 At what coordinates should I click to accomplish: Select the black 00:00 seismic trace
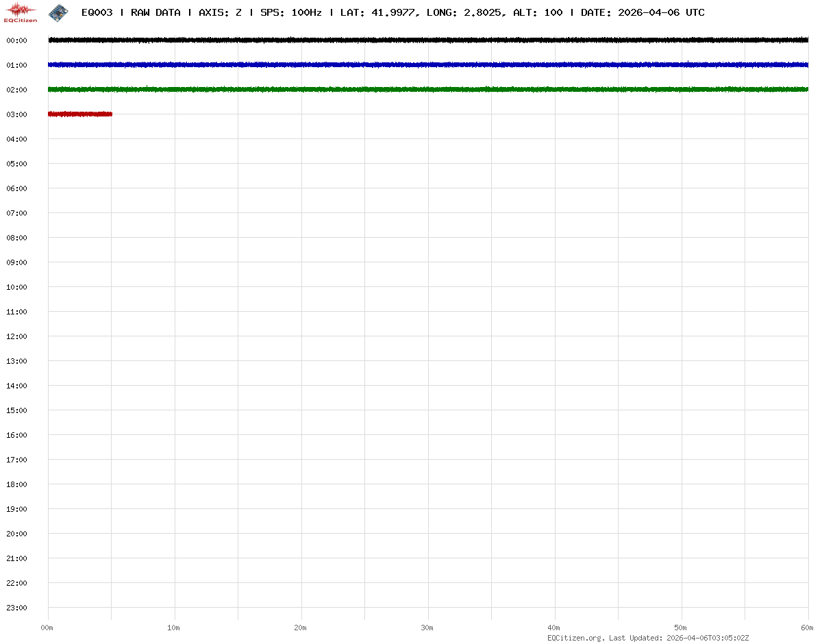click(x=428, y=40)
